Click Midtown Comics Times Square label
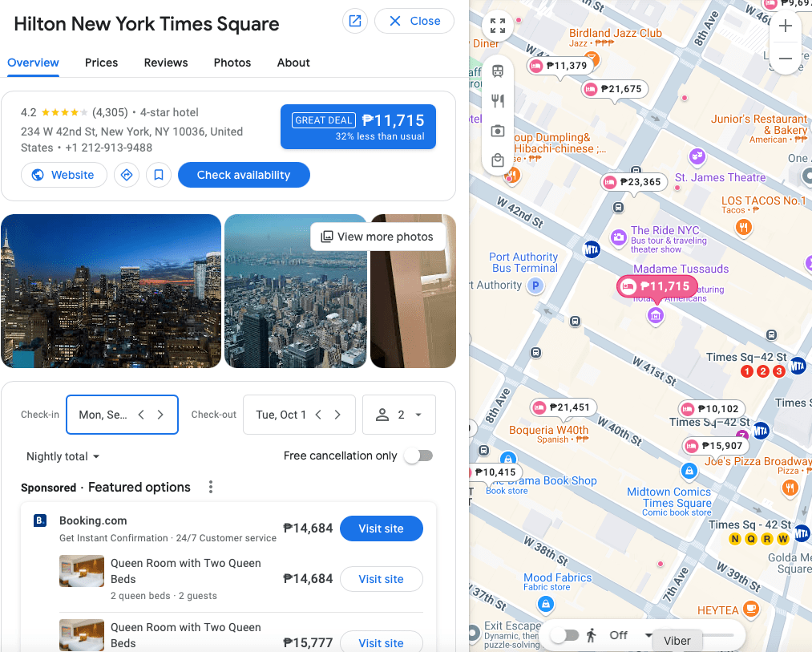 click(x=669, y=497)
